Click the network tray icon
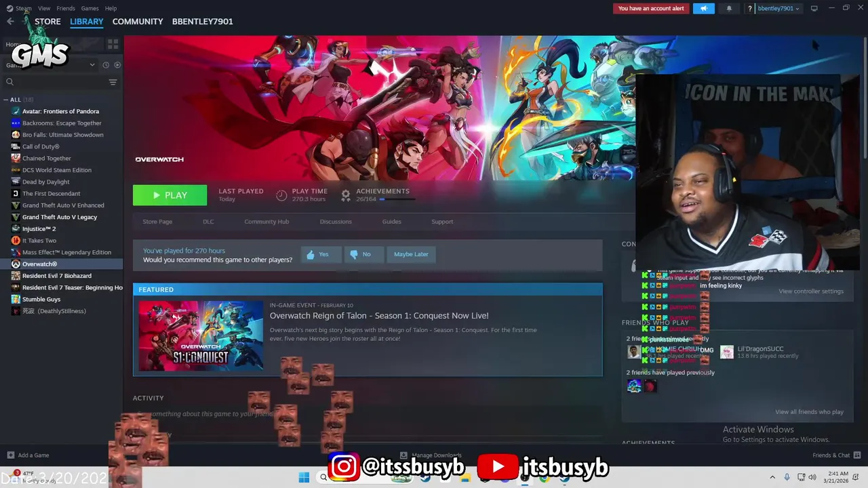868x488 pixels. (801, 477)
